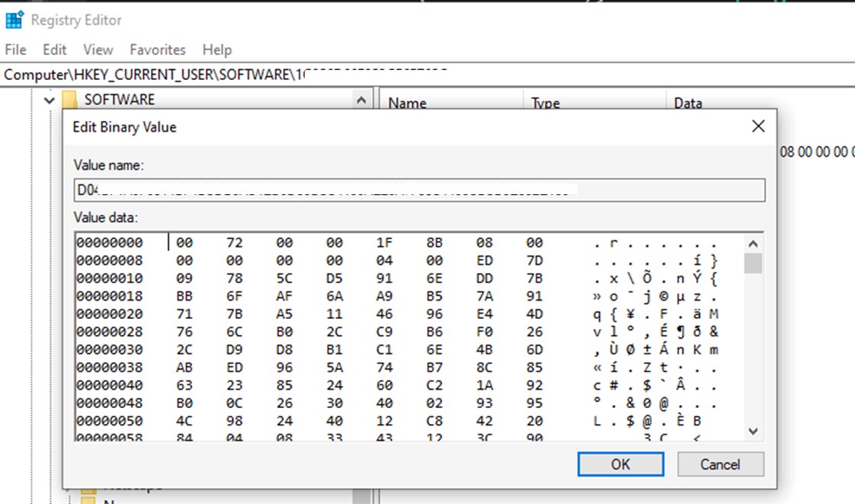This screenshot has height=504, width=855.
Task: Click byte A5 in row 00000020
Action: point(284,314)
